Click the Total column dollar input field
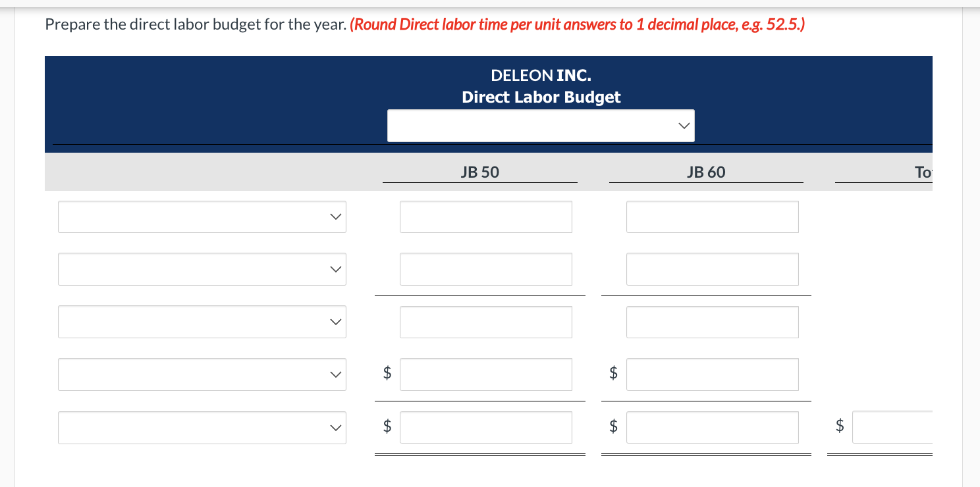Screen dimensions: 980x487 point(896,427)
